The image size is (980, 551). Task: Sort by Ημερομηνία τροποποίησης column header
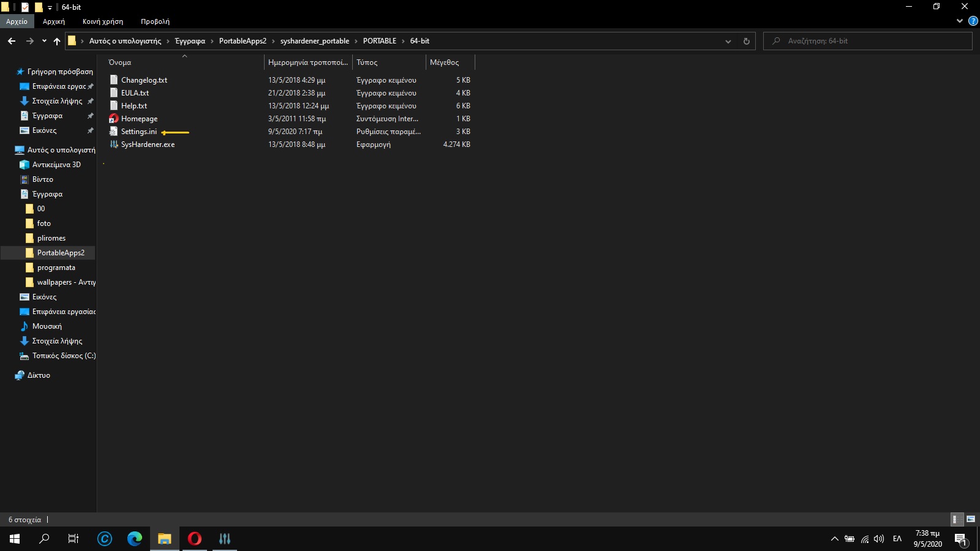click(308, 62)
